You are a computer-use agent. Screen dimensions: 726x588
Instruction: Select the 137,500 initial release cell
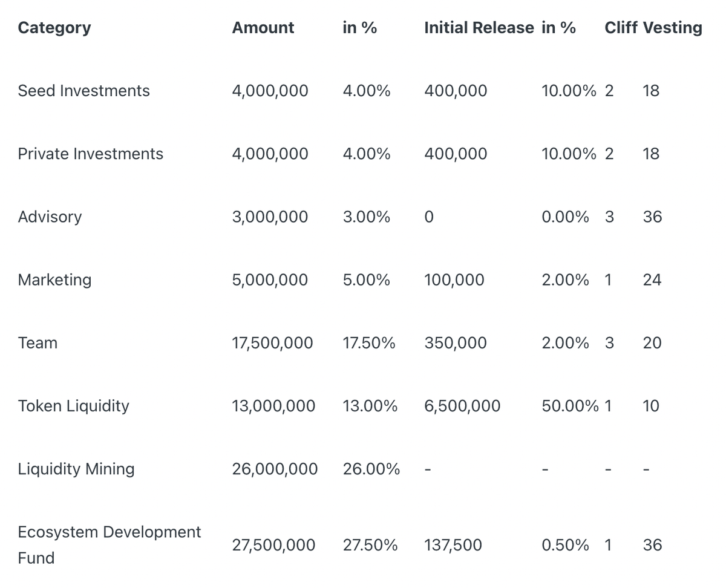(x=453, y=545)
